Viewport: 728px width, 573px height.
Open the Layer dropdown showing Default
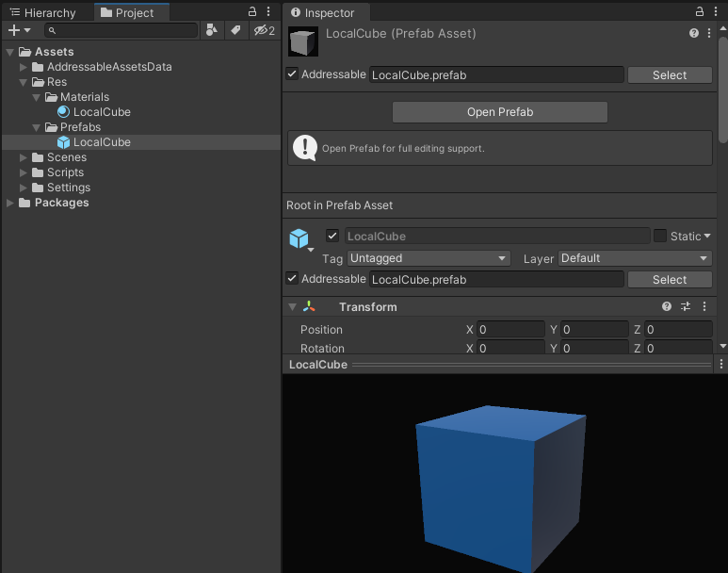(635, 258)
